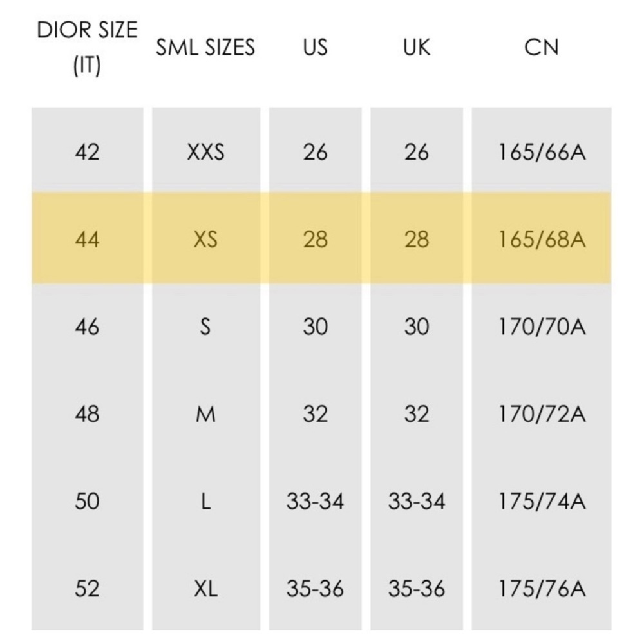Click the XL size cell
The height and width of the screenshot is (644, 644).
[205, 588]
